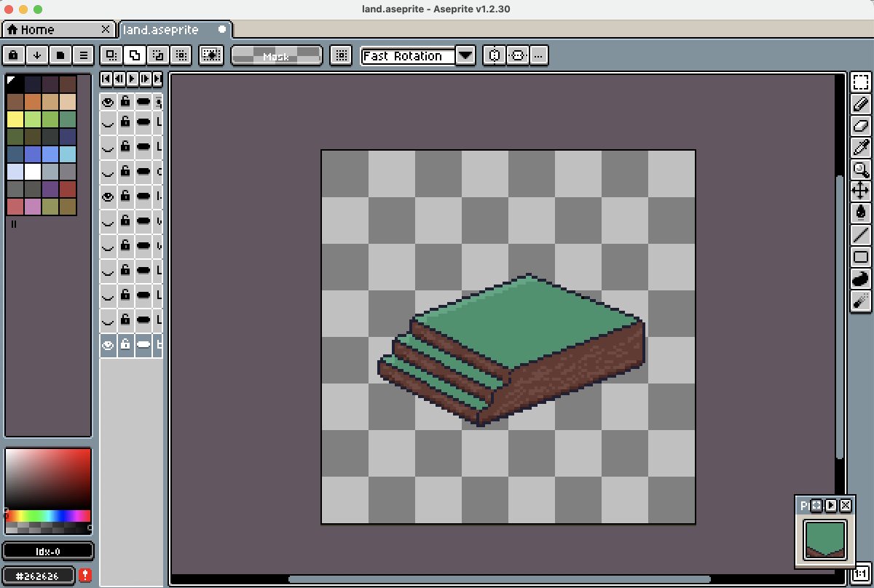Click the #262626 hex color field
The height and width of the screenshot is (588, 874).
pyautogui.click(x=39, y=575)
